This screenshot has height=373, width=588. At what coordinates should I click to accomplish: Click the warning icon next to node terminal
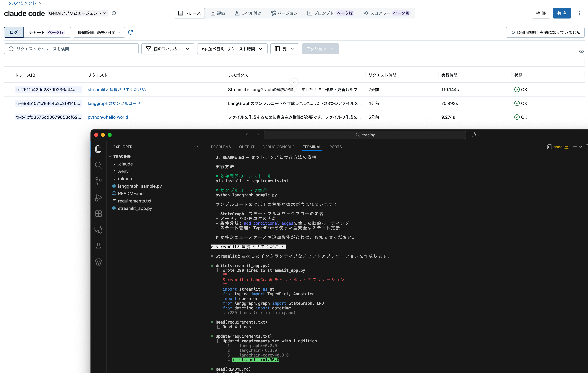[566, 147]
